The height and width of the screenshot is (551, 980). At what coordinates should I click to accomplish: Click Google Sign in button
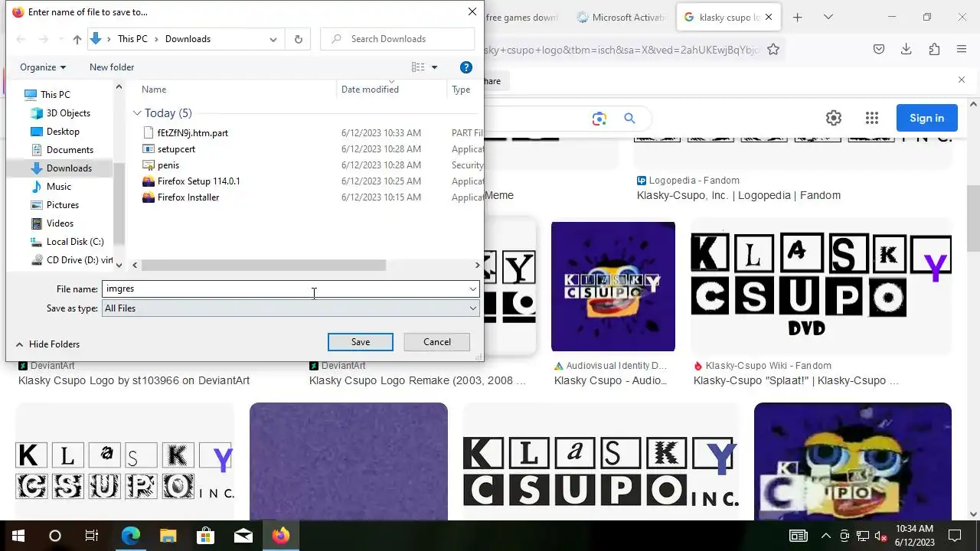point(926,118)
